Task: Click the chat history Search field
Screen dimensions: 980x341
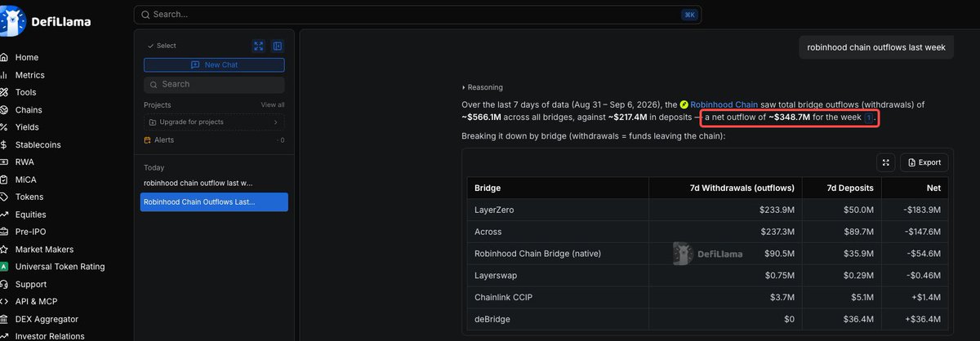Action: pyautogui.click(x=214, y=84)
